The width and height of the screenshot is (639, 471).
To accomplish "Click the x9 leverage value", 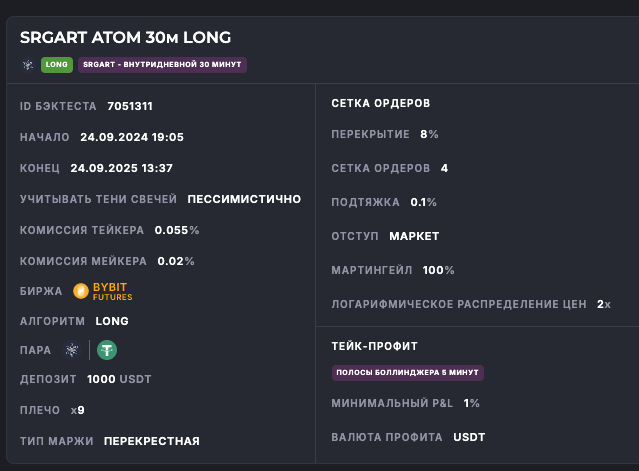I will 78,410.
